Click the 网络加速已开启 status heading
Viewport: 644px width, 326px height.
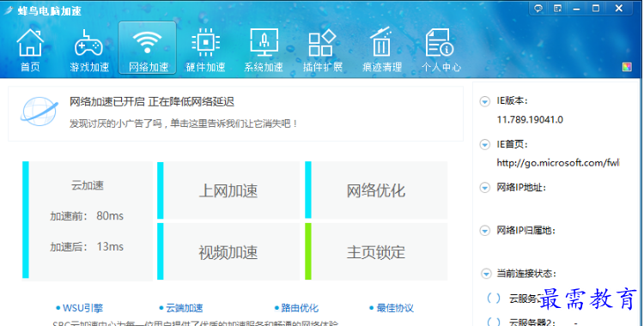pyautogui.click(x=151, y=101)
